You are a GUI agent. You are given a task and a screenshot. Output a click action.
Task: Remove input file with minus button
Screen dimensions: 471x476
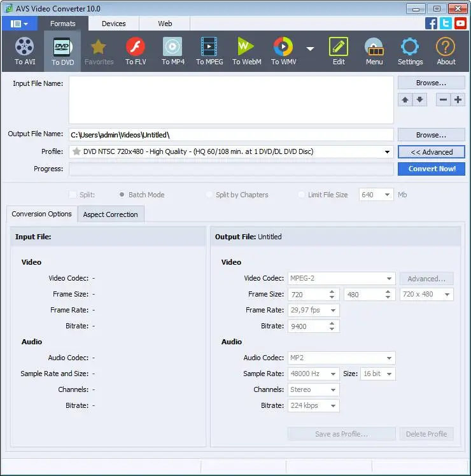point(443,99)
